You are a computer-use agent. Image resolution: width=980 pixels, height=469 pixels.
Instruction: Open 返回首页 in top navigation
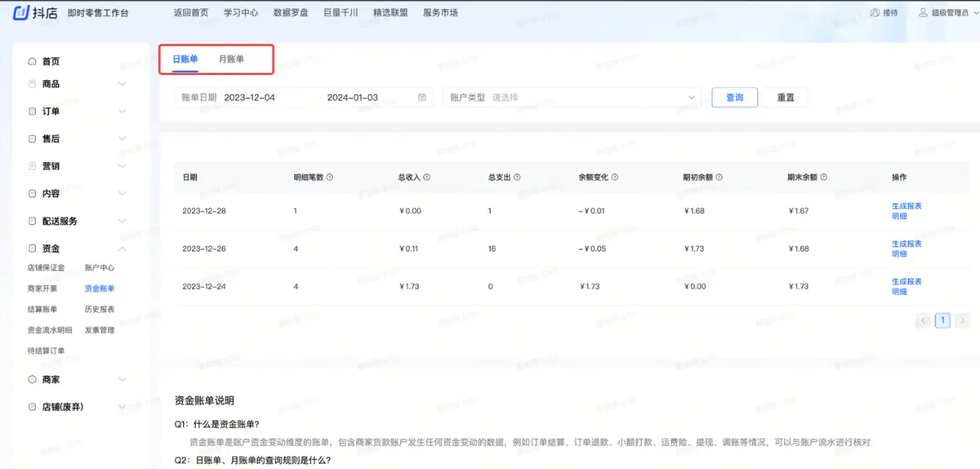click(x=191, y=12)
